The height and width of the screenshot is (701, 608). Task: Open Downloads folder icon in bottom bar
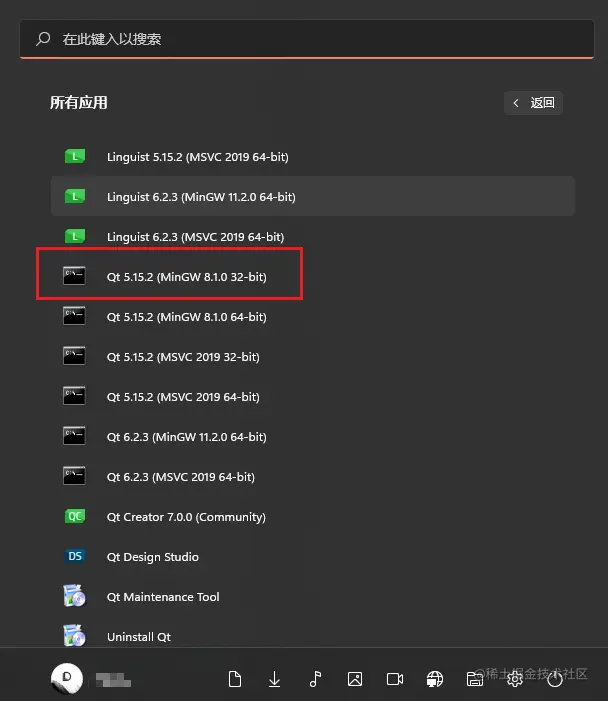(x=274, y=679)
